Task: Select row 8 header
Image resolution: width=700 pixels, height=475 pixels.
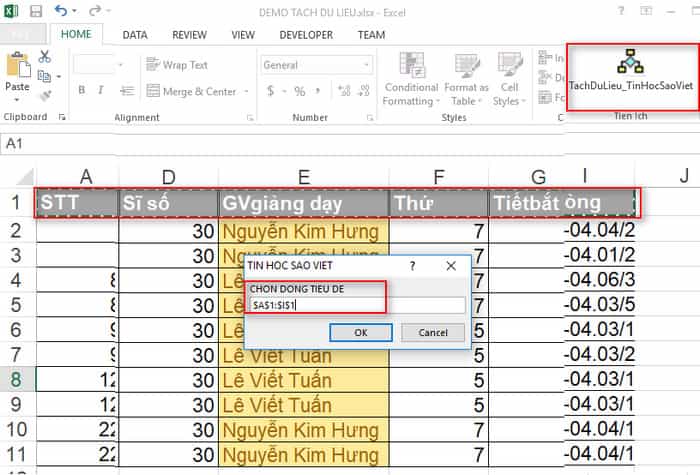Action: tap(17, 379)
